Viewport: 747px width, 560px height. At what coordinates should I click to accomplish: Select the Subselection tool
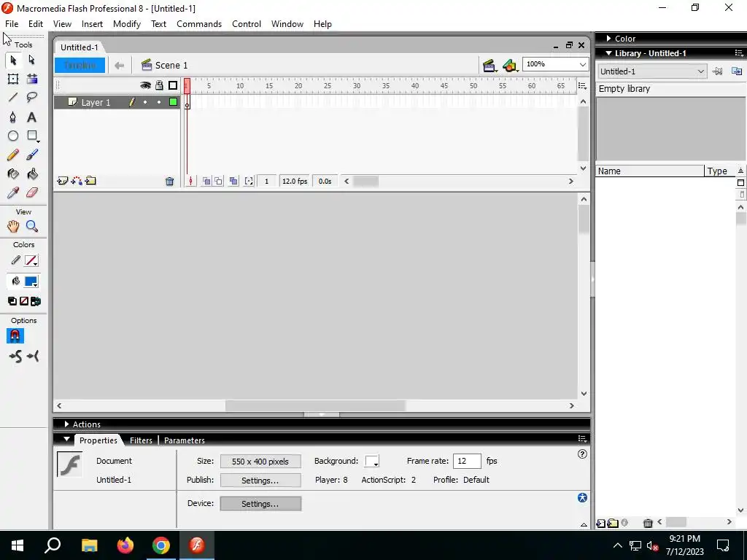coord(32,60)
